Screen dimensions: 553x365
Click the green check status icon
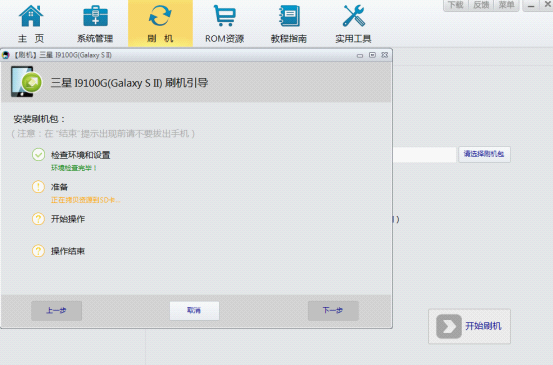click(x=38, y=155)
